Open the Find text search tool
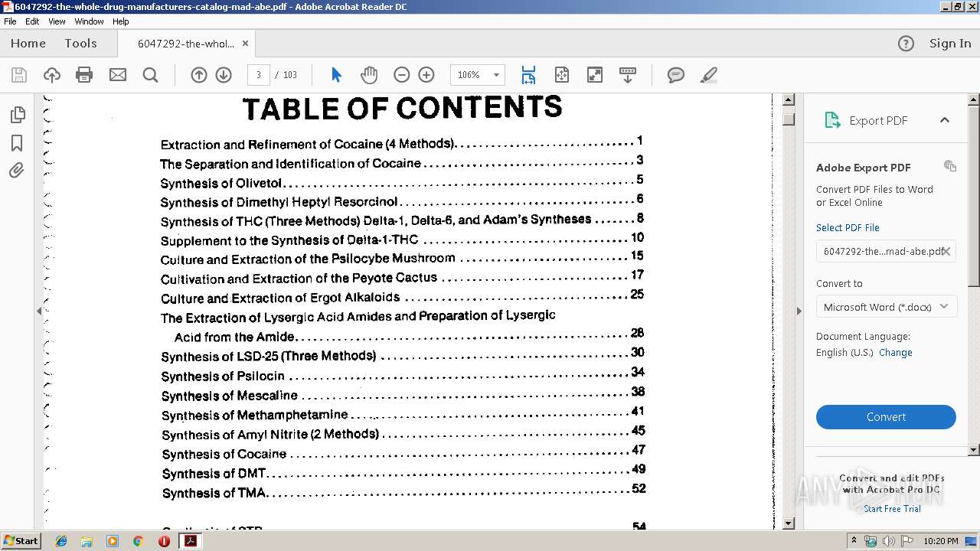The image size is (980, 551). pyautogui.click(x=150, y=75)
